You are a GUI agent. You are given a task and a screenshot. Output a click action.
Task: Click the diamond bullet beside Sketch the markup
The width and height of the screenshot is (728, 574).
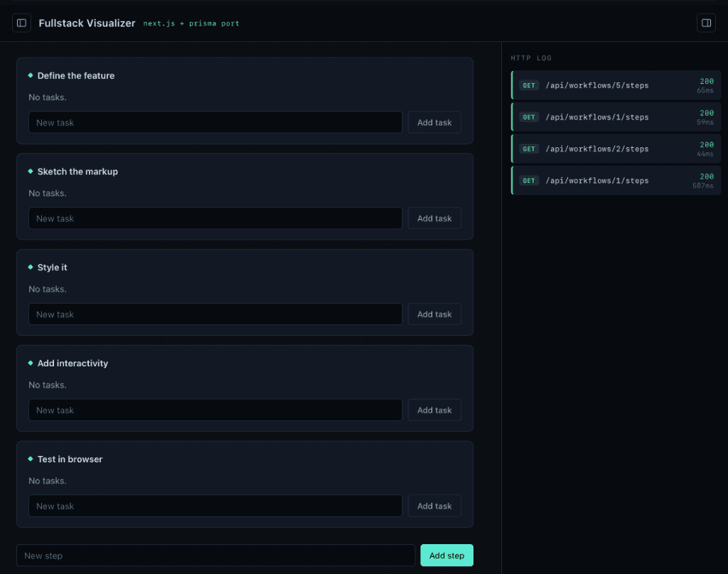pos(30,171)
